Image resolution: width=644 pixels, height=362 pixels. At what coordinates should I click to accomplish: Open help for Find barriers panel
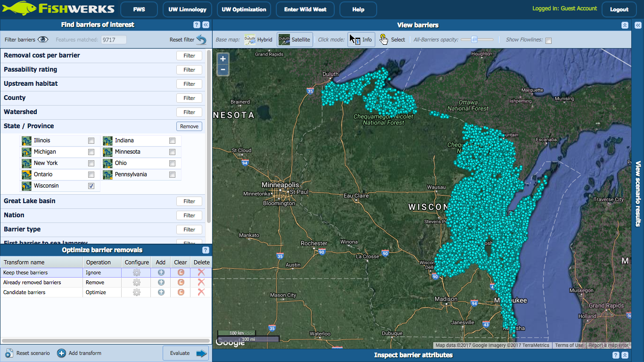[197, 25]
